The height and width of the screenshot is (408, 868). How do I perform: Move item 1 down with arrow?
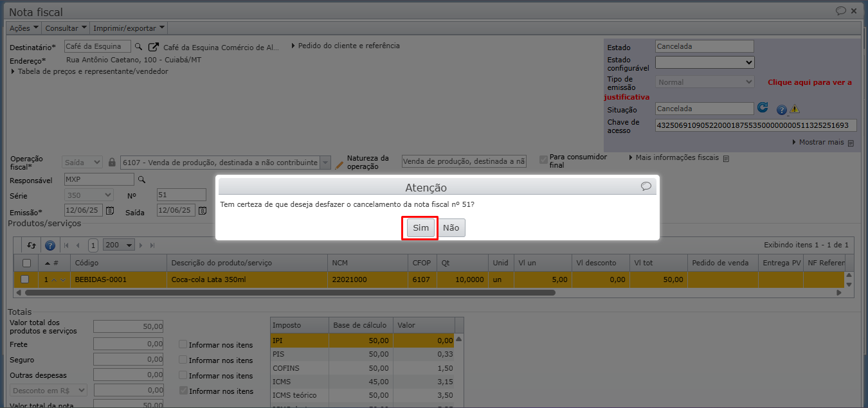[x=63, y=279]
